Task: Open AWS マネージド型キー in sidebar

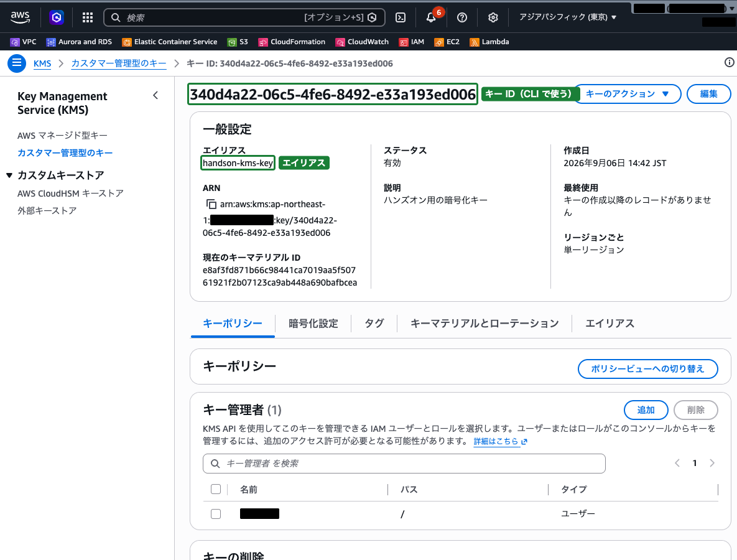Action: point(63,136)
